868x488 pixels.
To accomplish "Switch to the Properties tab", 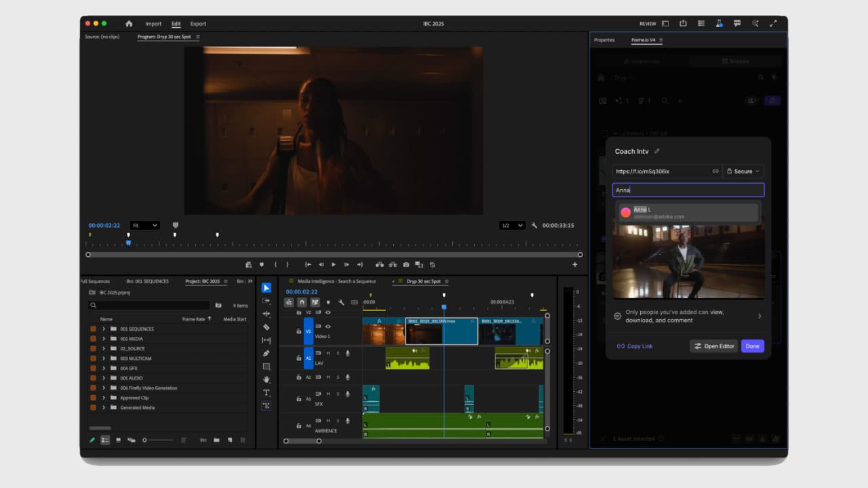I will point(604,40).
